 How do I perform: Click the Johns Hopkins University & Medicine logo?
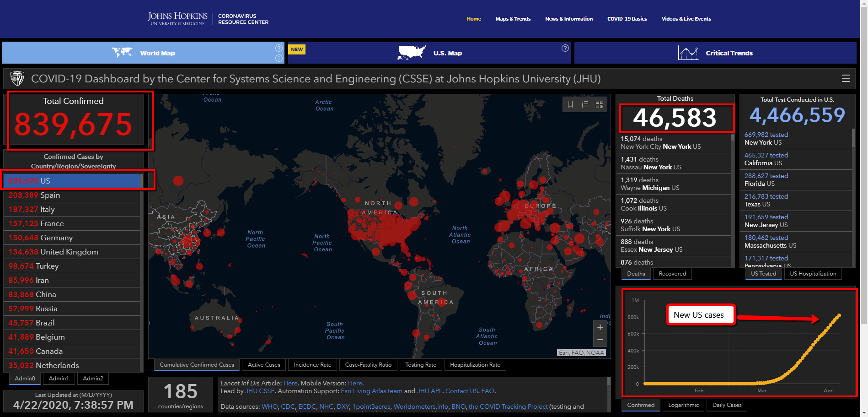[177, 19]
